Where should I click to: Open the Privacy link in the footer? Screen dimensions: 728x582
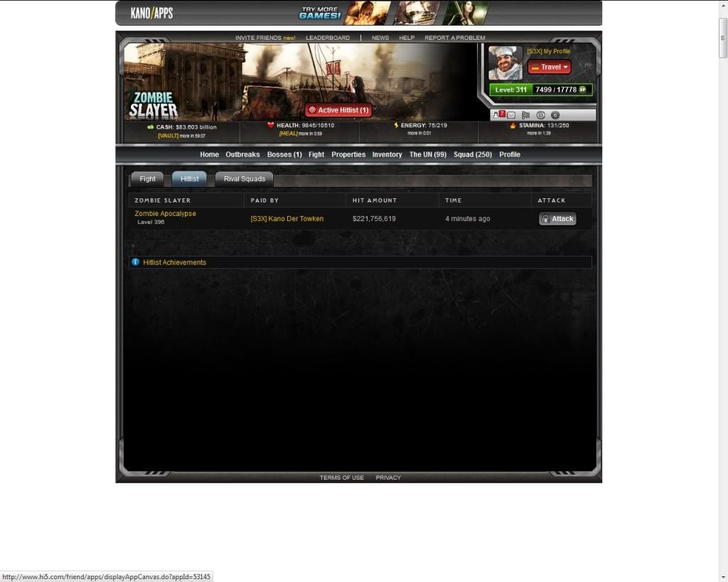click(x=388, y=478)
